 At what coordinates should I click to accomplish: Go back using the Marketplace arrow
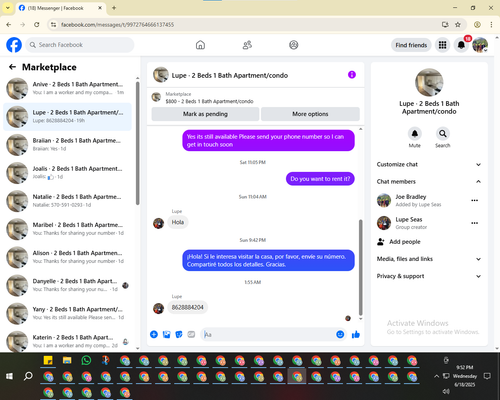click(12, 67)
